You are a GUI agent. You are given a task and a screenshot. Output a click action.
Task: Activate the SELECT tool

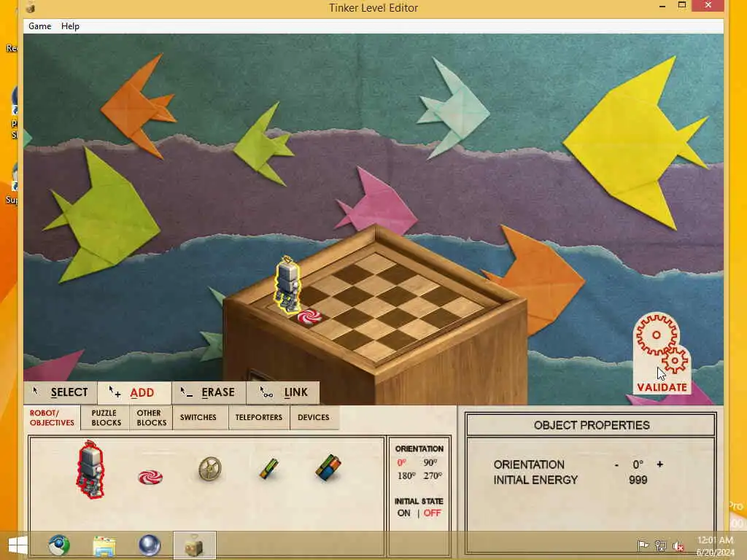pyautogui.click(x=61, y=392)
